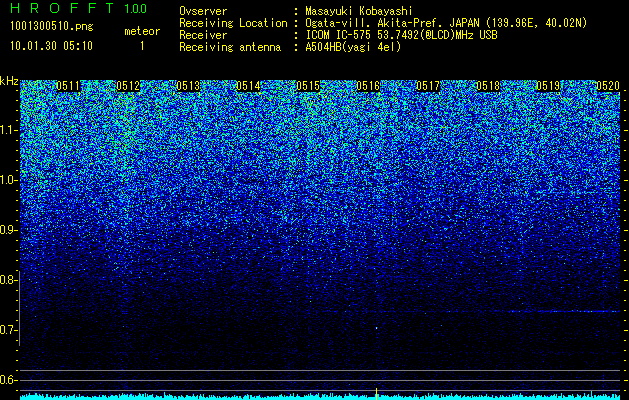Click the timestamp 10.01.30 05:10
Viewport: 629px width, 400px height.
click(51, 46)
